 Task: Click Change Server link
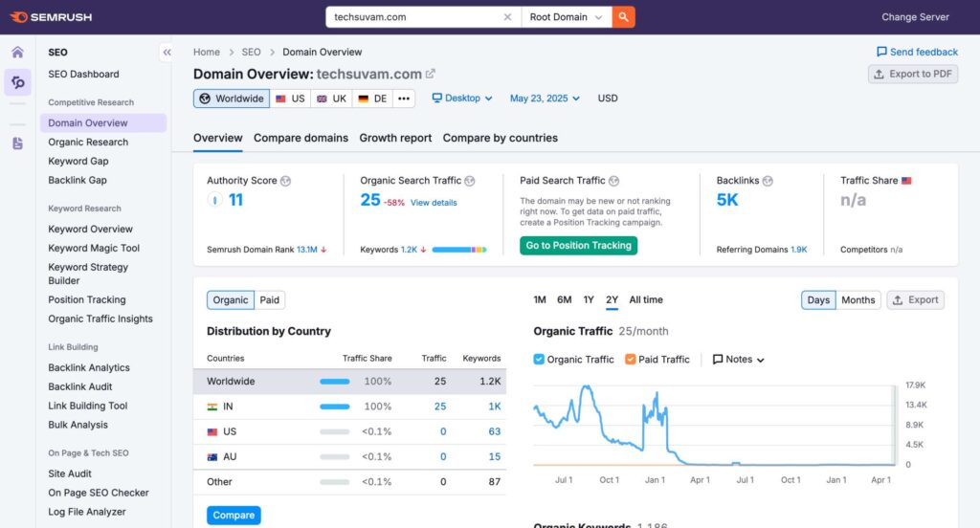tap(915, 17)
